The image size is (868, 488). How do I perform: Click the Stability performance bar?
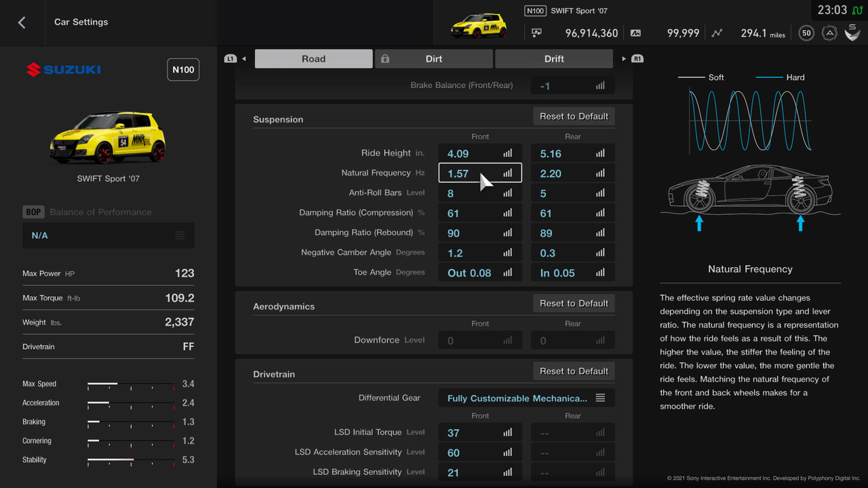(x=131, y=460)
